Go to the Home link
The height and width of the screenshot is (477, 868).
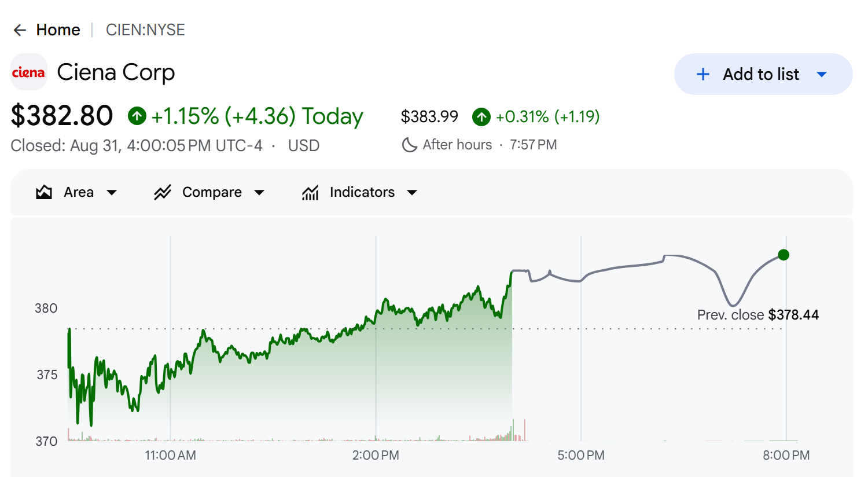(58, 30)
